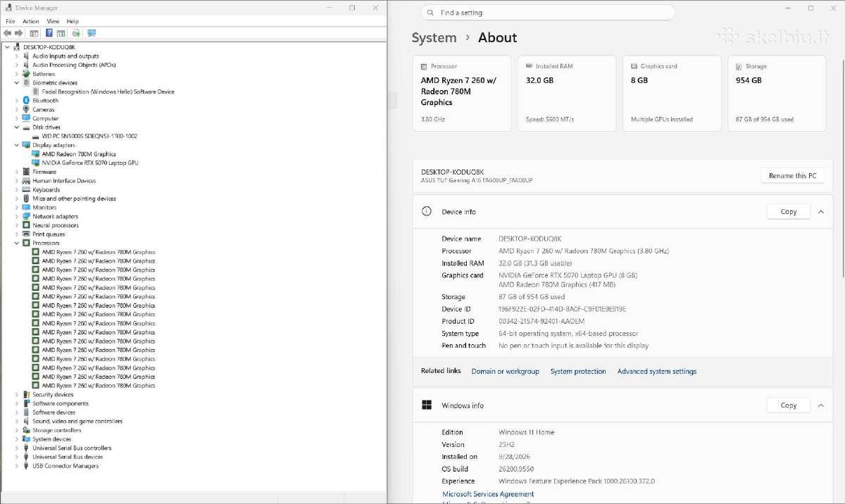Click the Update device driver toolbar icon
This screenshot has height=504, width=845.
pyautogui.click(x=76, y=33)
